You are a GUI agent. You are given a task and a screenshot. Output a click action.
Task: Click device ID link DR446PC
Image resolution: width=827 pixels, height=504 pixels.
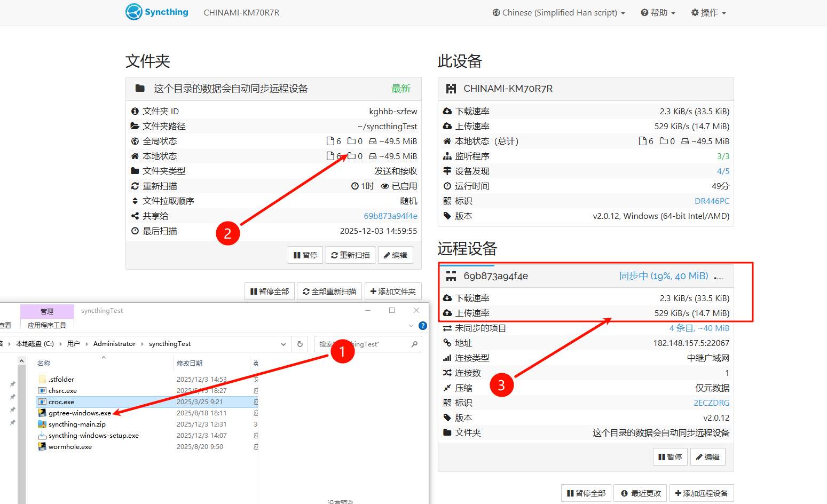[712, 201]
